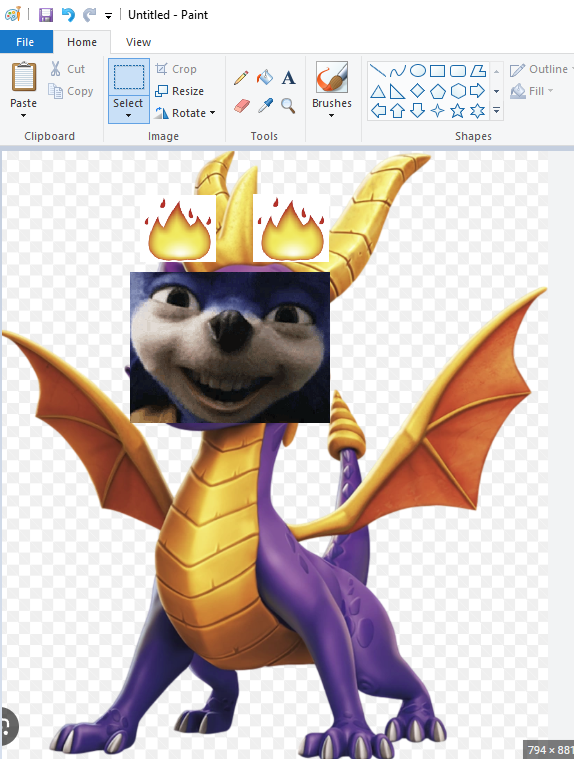Select the Color picker eyedropper tool
This screenshot has height=759, width=574.
265,105
